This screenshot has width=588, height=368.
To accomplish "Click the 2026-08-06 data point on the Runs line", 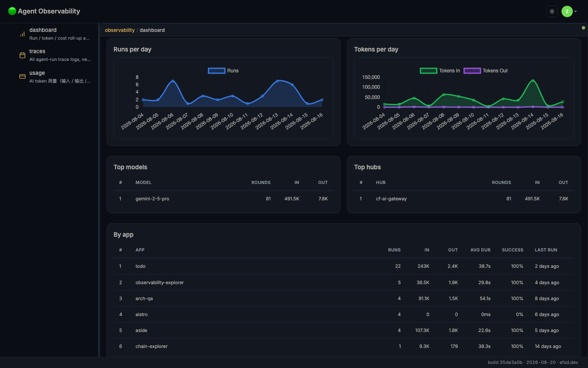I will (173, 81).
